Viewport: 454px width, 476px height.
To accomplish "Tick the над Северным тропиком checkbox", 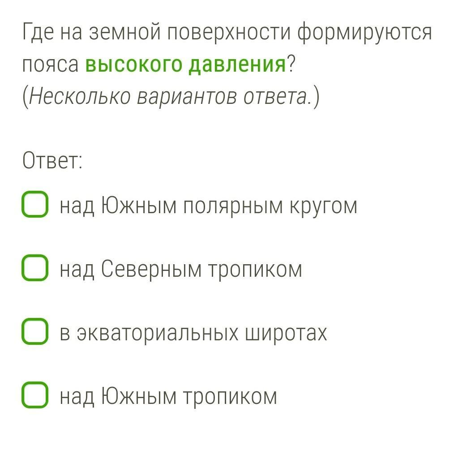I will click(34, 268).
